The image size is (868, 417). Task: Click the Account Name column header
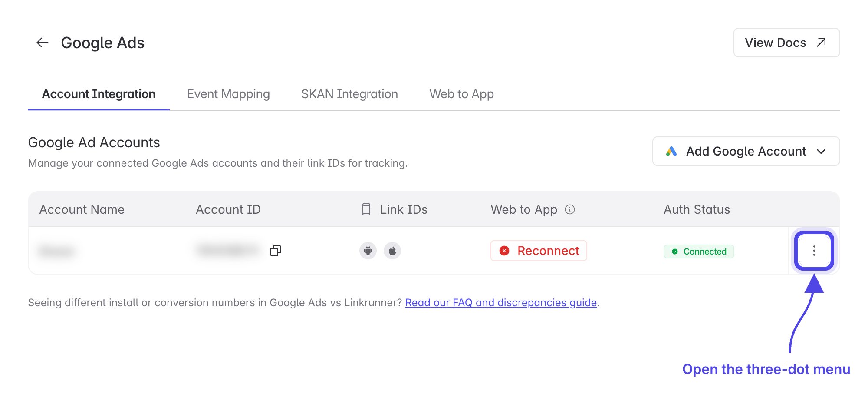coord(82,209)
